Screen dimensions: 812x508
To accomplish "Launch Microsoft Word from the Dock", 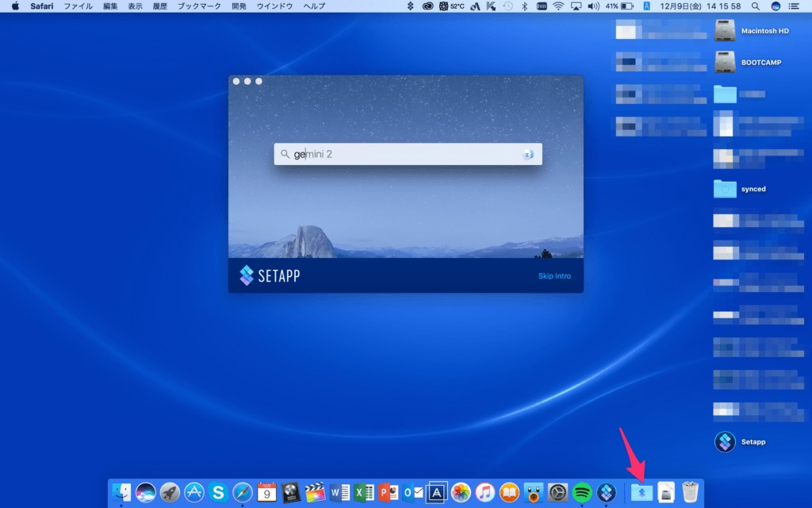I will coord(339,492).
